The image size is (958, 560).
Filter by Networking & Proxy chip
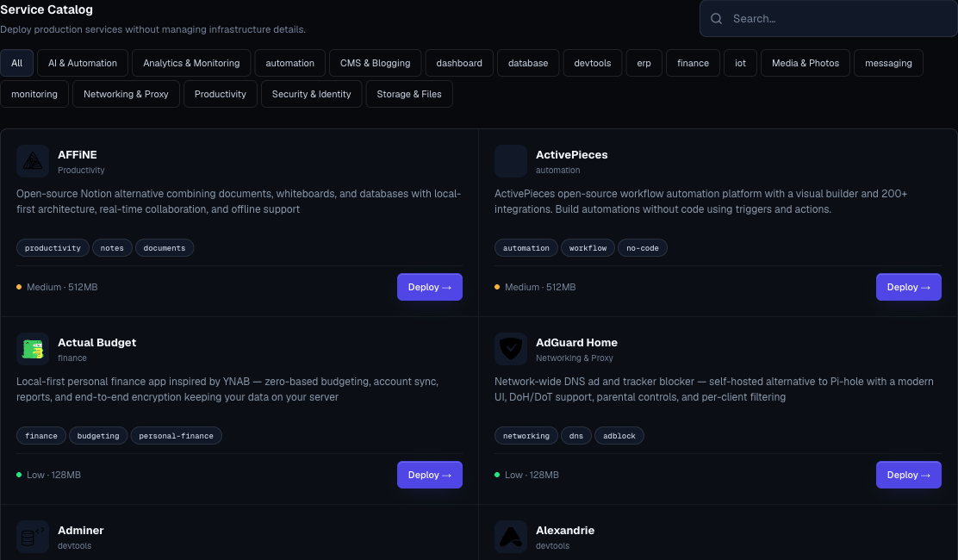126,94
